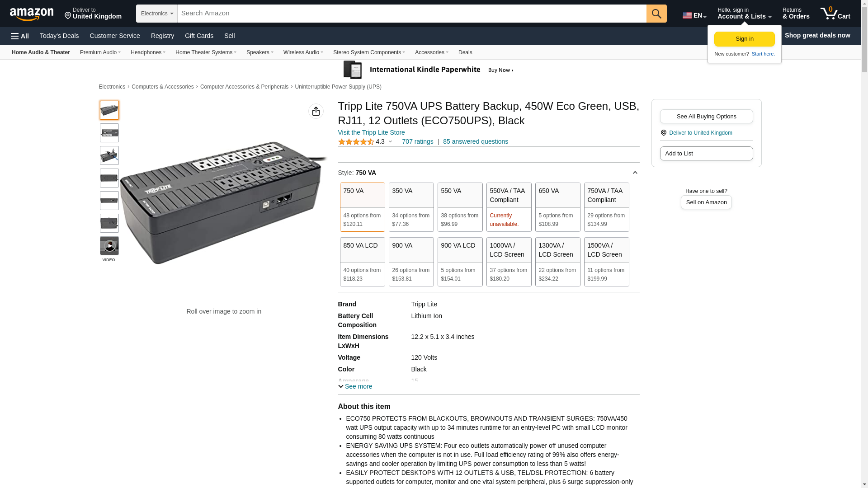868x488 pixels.
Task: Open the Headphones submenu
Action: point(148,52)
